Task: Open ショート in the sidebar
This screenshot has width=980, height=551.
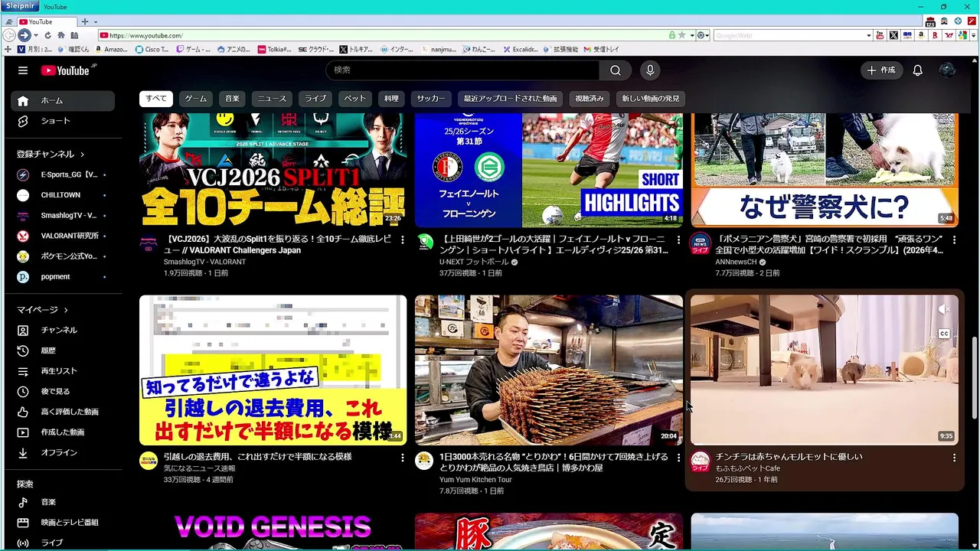Action: 63,121
